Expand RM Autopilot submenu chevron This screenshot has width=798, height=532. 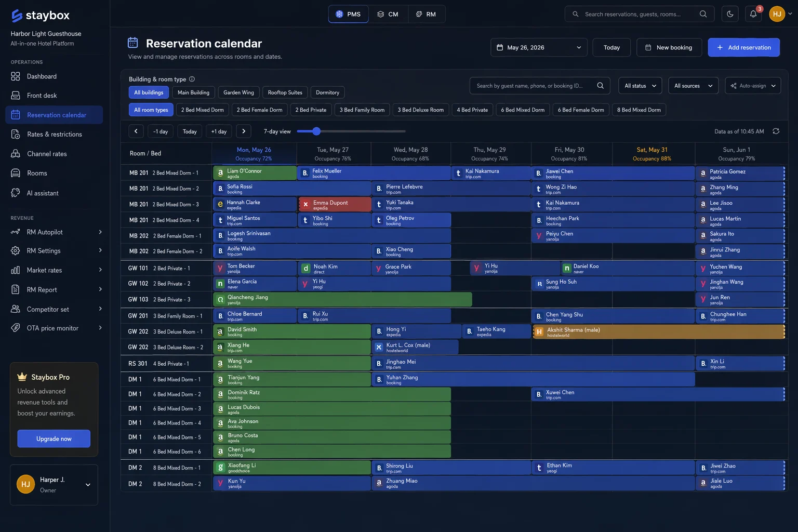tap(100, 232)
